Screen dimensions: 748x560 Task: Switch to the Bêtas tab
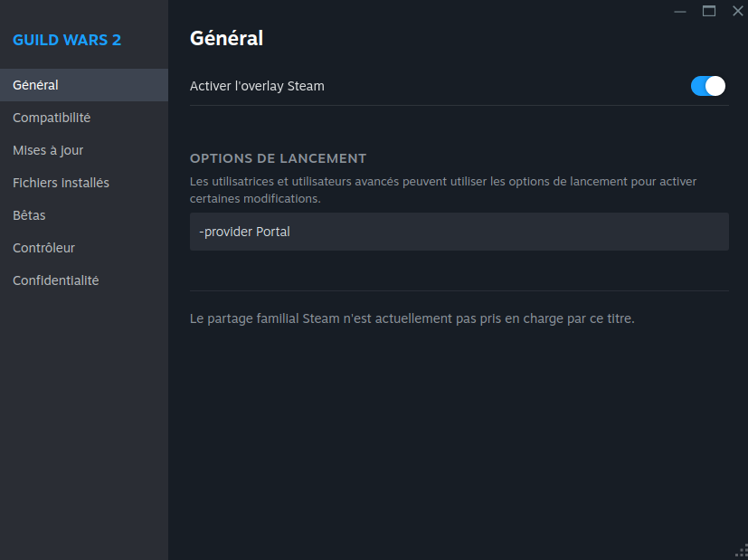[84, 215]
